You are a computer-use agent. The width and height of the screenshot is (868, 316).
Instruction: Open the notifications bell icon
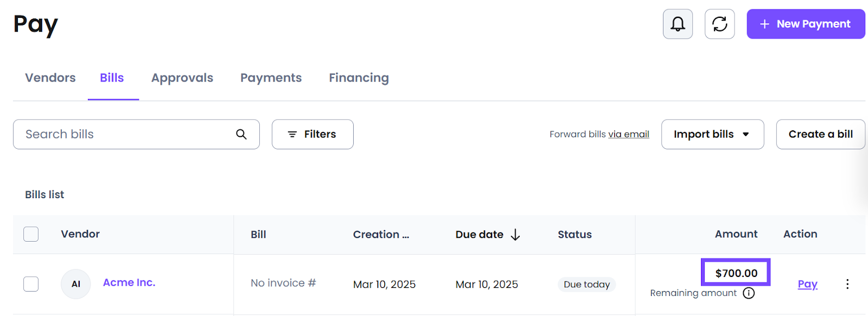[678, 24]
